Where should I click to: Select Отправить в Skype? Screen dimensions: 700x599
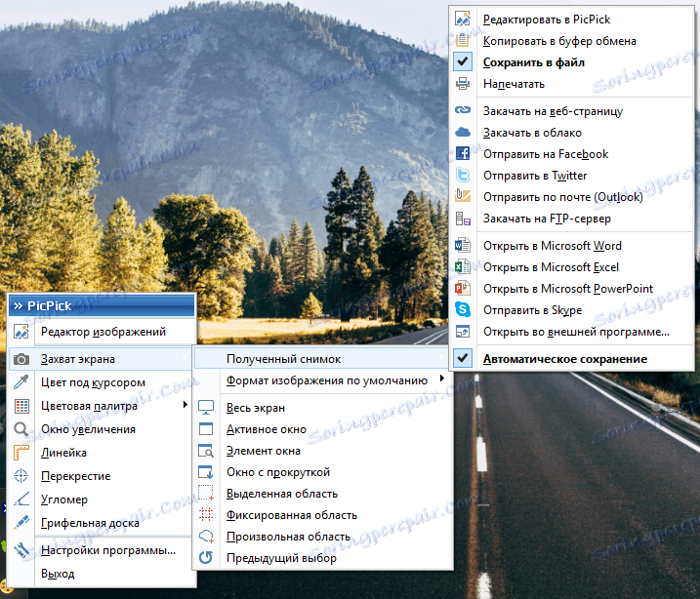coord(572,310)
